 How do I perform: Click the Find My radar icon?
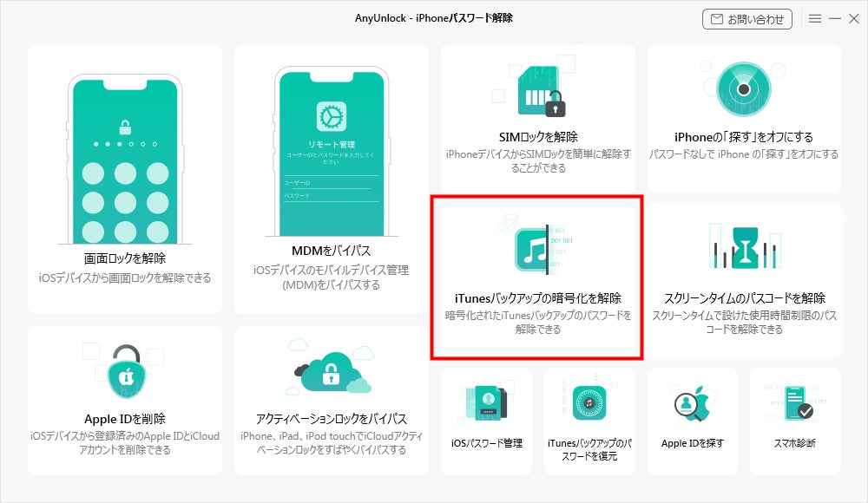744,89
